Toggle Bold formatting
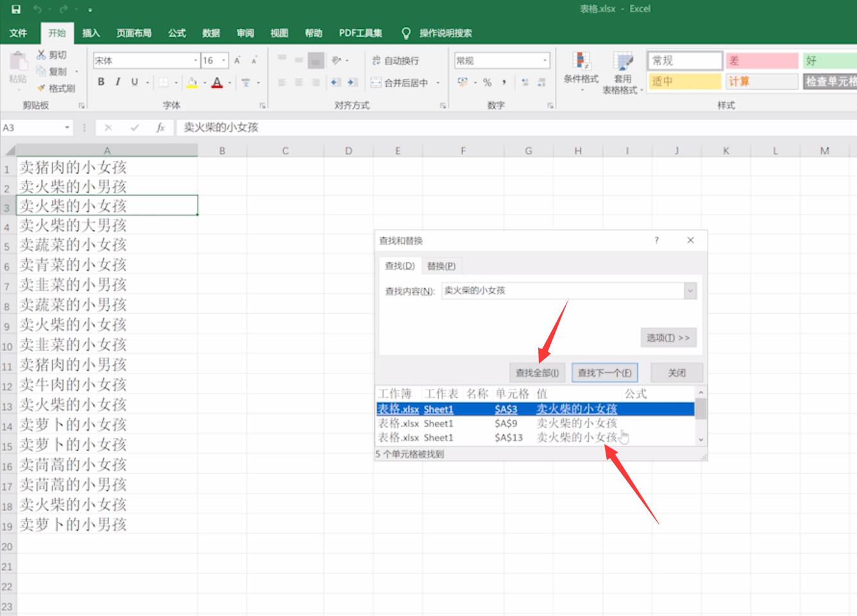 101,82
